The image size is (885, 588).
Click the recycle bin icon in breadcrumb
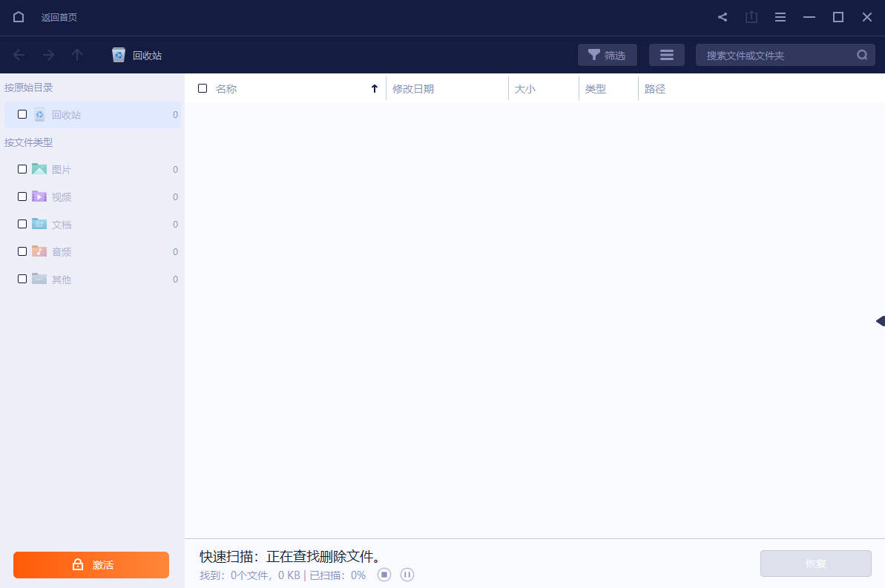tap(119, 55)
